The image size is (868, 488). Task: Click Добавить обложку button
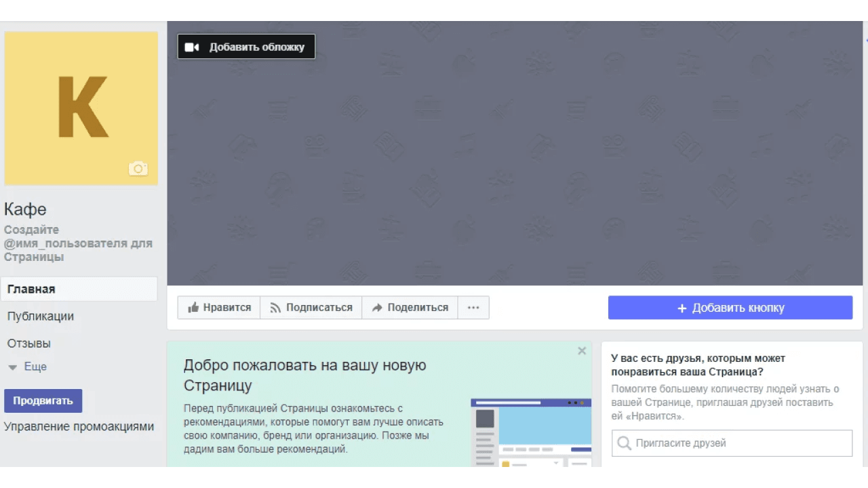[x=246, y=47]
